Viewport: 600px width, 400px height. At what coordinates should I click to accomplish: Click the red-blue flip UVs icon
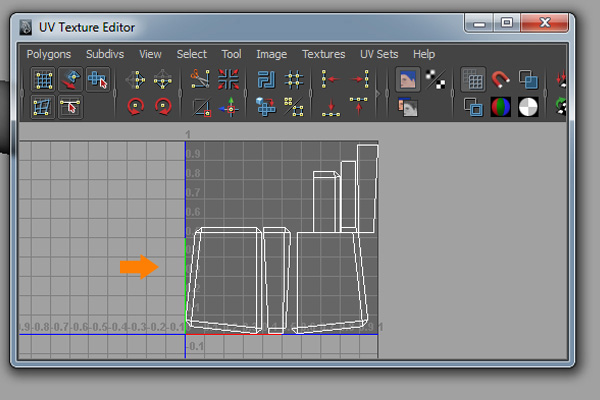pos(229,79)
